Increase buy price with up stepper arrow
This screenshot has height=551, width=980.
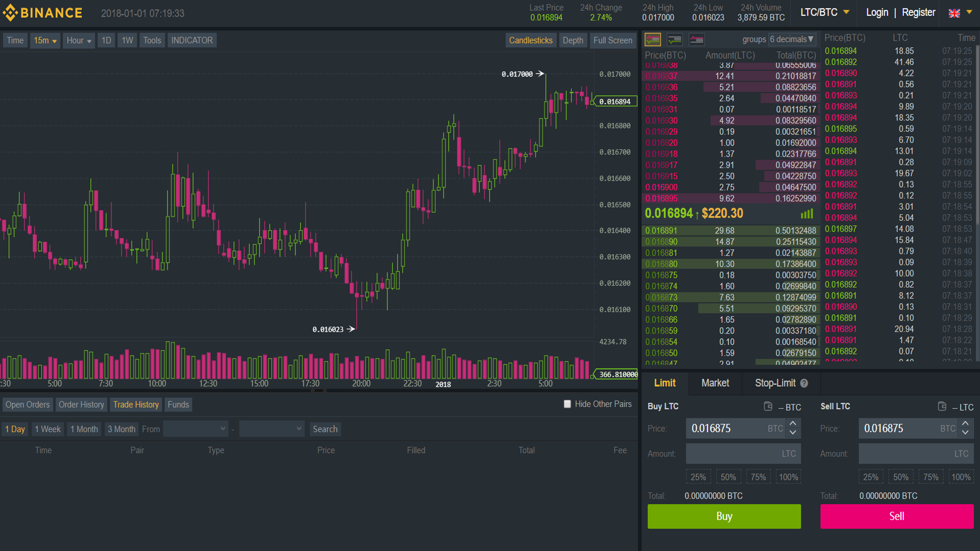[x=793, y=423]
